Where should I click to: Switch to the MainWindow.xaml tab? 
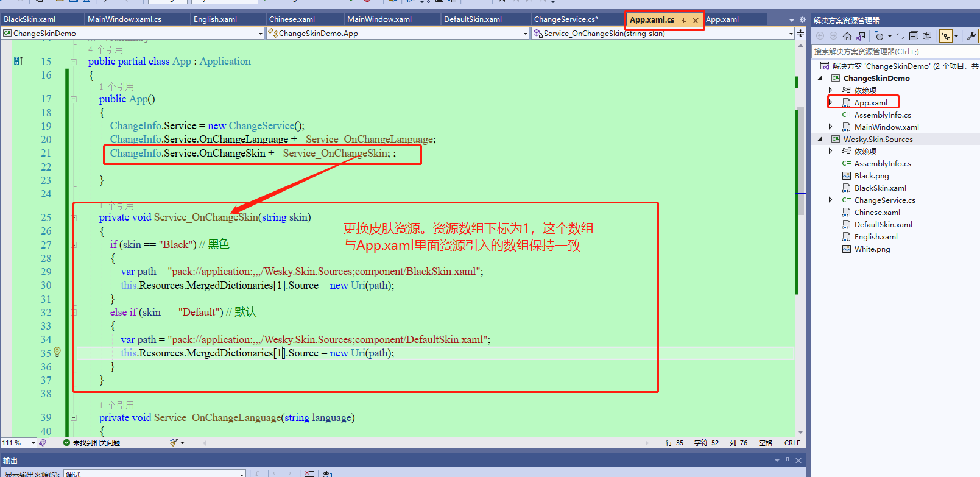click(x=392, y=19)
